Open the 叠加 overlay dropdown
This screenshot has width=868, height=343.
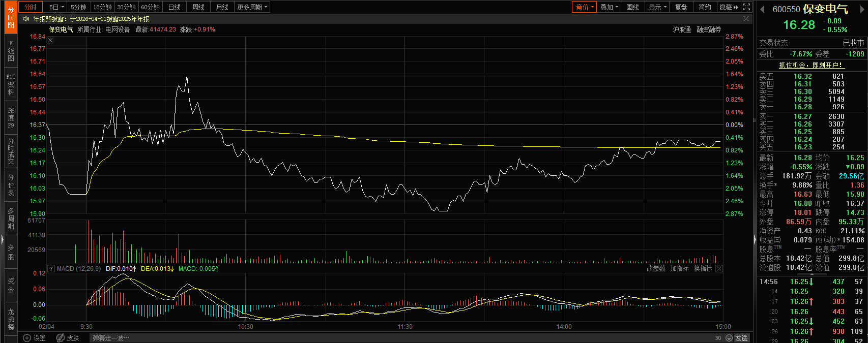coord(609,7)
